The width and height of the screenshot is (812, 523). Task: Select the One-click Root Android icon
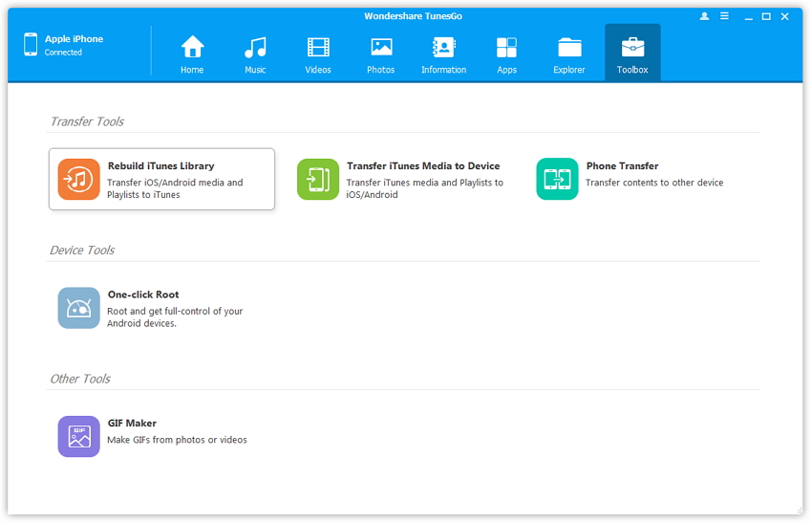[78, 308]
